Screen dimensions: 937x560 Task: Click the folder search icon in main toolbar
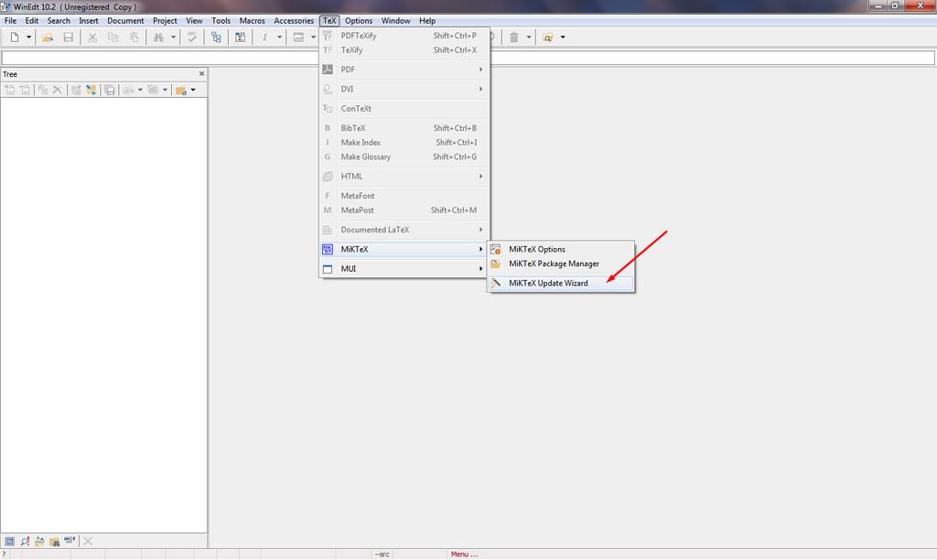[x=547, y=37]
